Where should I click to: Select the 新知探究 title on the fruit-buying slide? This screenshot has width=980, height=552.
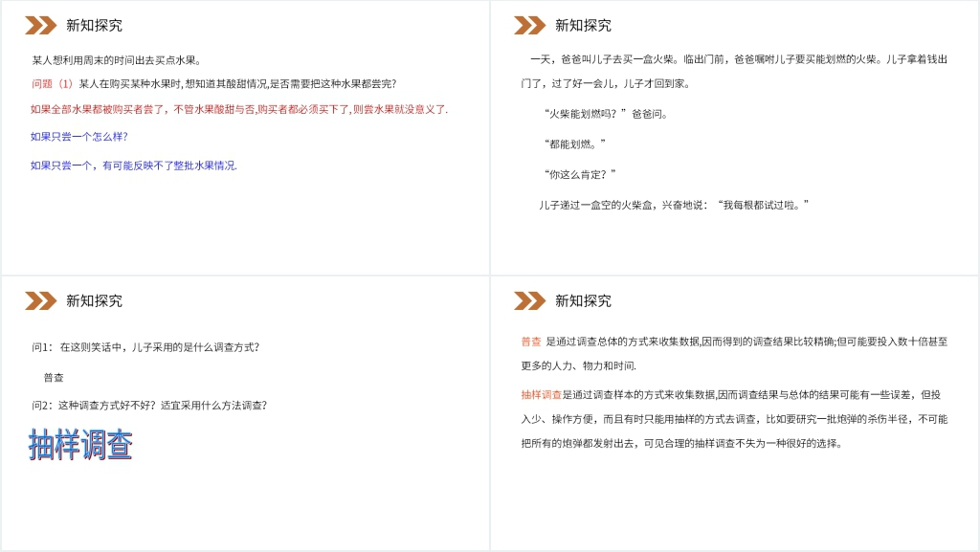click(x=95, y=26)
